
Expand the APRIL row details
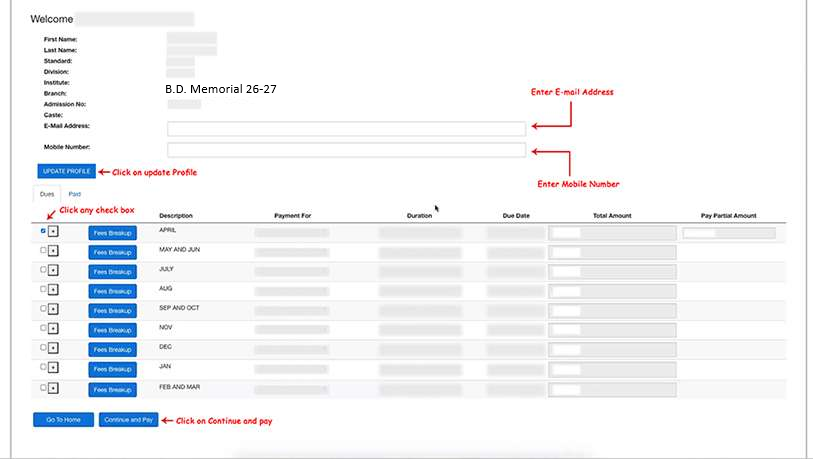[53, 232]
